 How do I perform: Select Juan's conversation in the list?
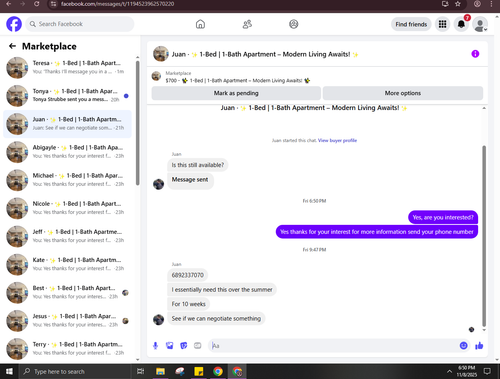pyautogui.click(x=67, y=124)
